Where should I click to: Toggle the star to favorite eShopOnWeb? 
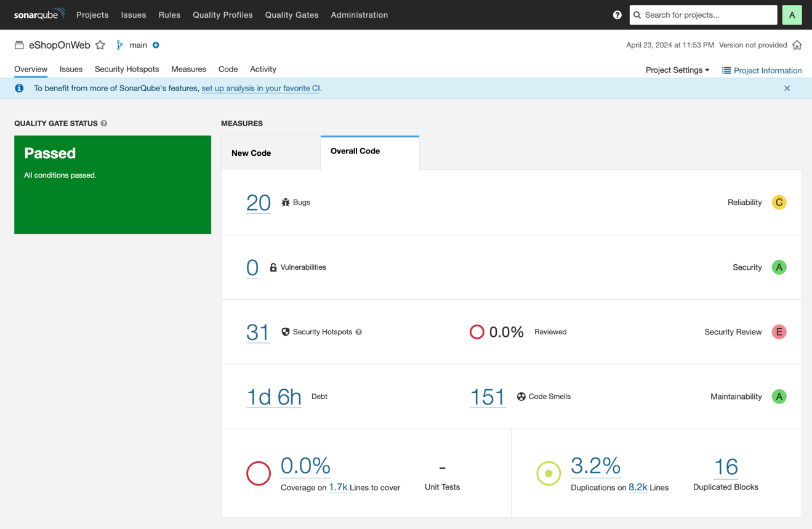click(100, 44)
